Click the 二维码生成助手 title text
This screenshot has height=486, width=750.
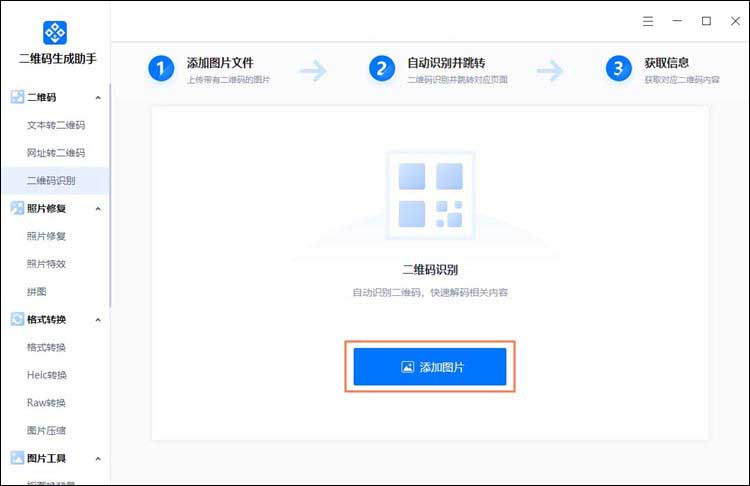(x=57, y=59)
